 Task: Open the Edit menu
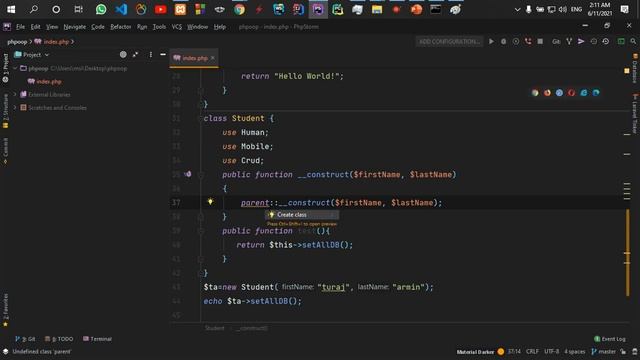(36, 27)
